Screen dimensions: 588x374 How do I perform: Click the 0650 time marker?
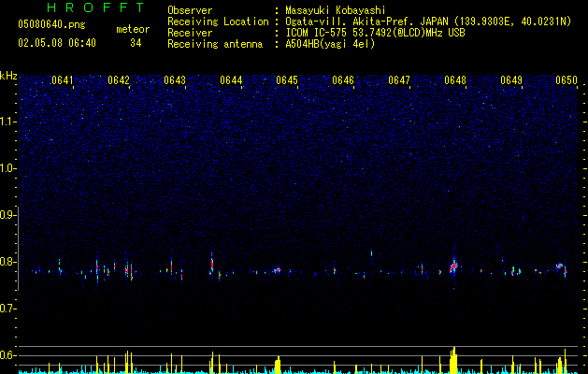click(566, 80)
